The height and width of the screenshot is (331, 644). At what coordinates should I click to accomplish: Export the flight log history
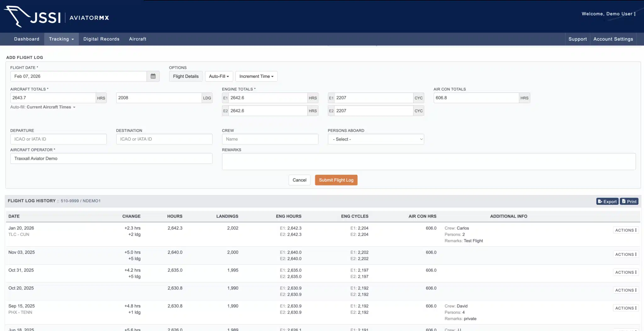(x=607, y=201)
